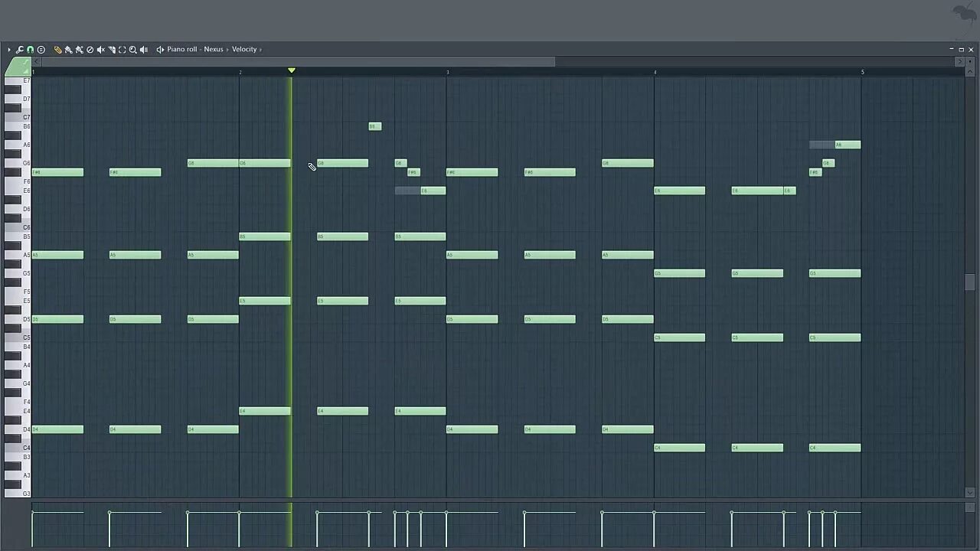Screen dimensions: 980x551
Task: Click bar 2 on the timeline ruler
Action: [x=240, y=72]
